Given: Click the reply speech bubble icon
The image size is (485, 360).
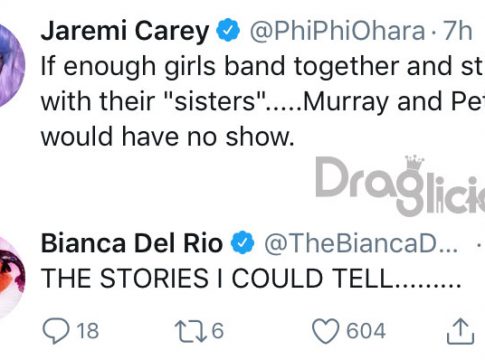Looking at the screenshot, I should point(56,330).
